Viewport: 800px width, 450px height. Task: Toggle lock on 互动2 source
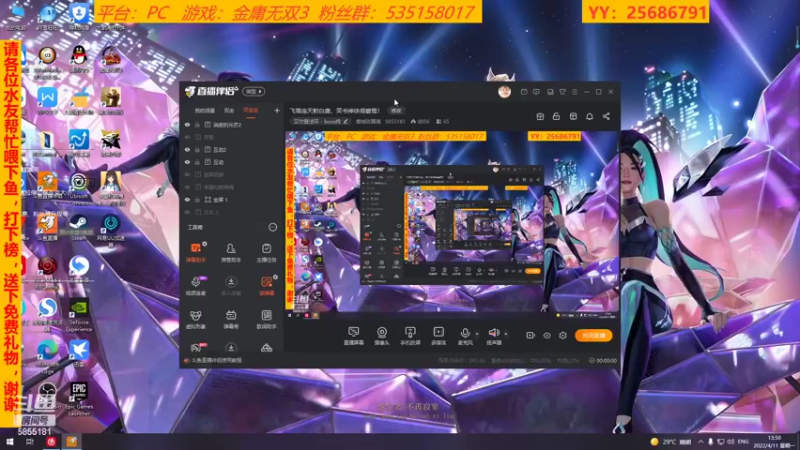(x=197, y=149)
